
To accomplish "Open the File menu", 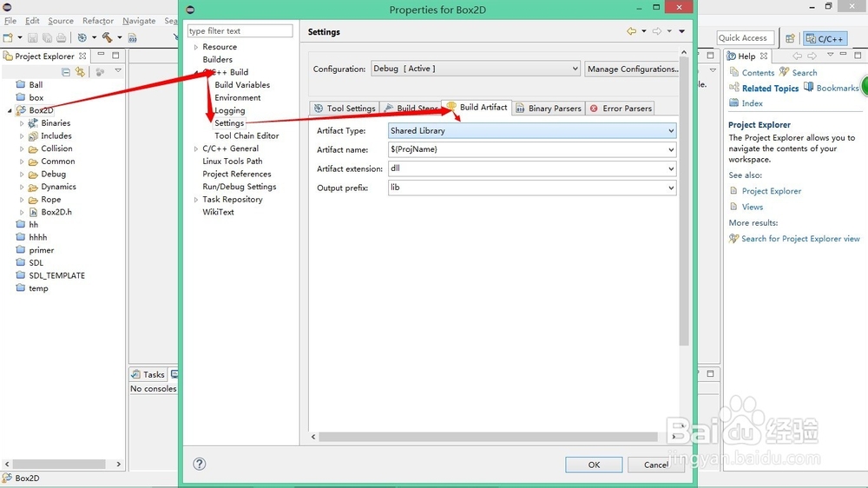I will pos(10,21).
